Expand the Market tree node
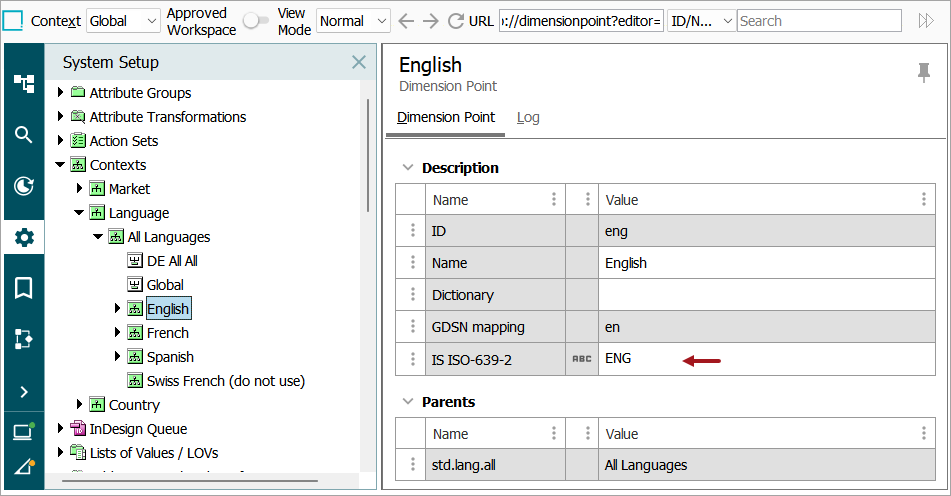Image resolution: width=951 pixels, height=496 pixels. pyautogui.click(x=79, y=188)
